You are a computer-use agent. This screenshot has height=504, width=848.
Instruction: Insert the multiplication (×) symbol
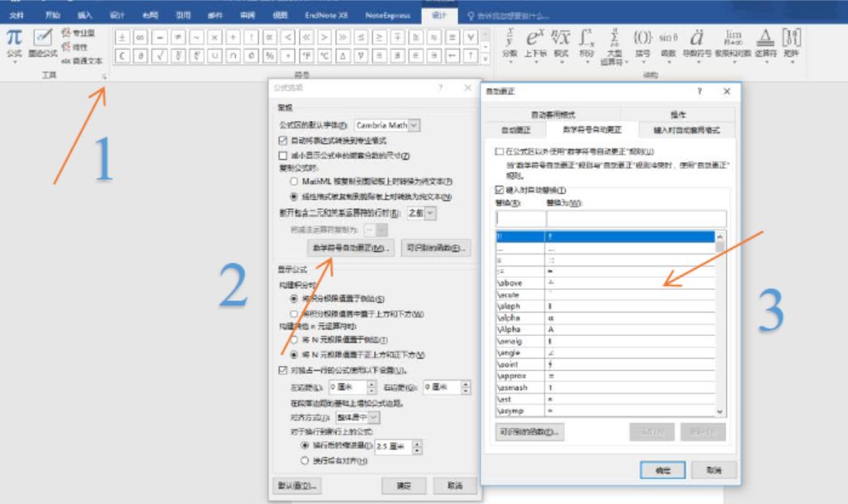coord(214,37)
